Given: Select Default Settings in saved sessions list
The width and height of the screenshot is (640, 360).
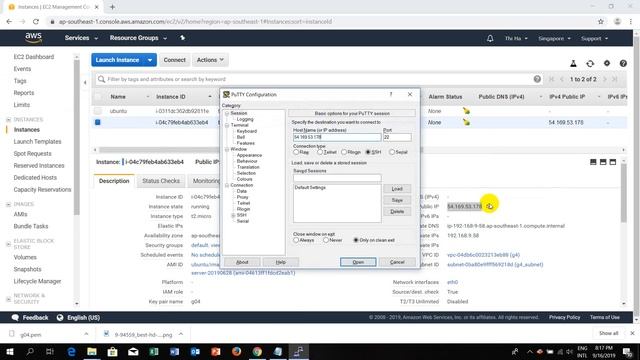Looking at the screenshot, I should coord(310,188).
